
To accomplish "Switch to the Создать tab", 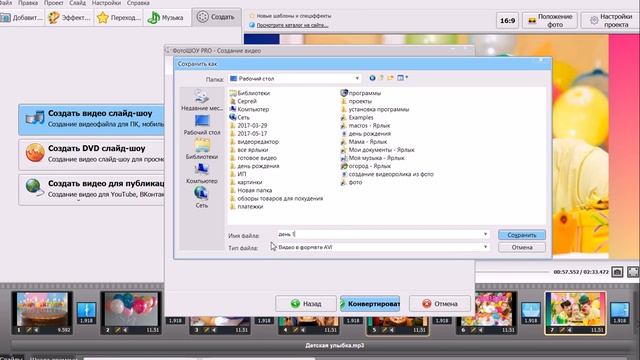I will 216,17.
